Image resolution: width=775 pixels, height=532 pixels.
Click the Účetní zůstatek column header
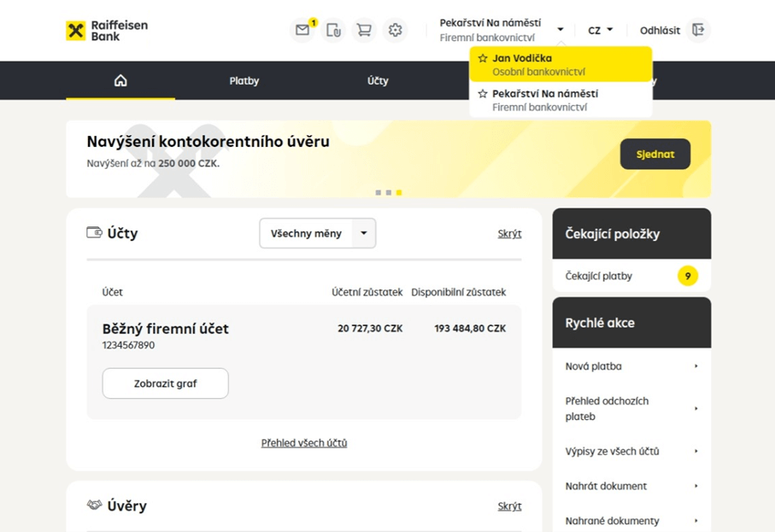[x=367, y=292]
